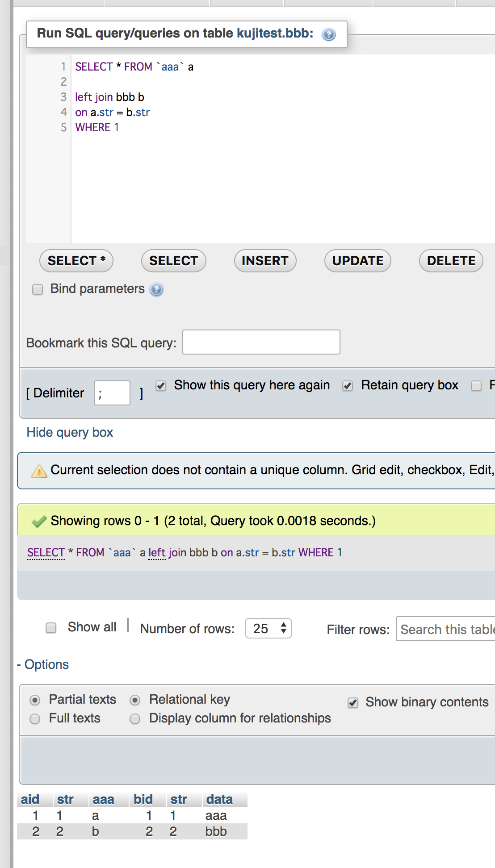Click the yellow warning triangle icon
Image resolution: width=495 pixels, height=868 pixels.
coord(39,471)
